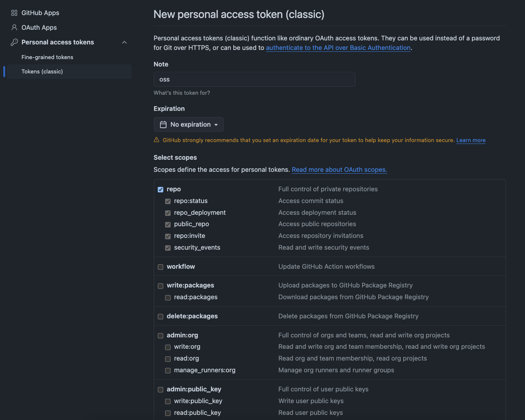525x420 pixels.
Task: Enable the admin:org scope
Action: click(x=161, y=336)
